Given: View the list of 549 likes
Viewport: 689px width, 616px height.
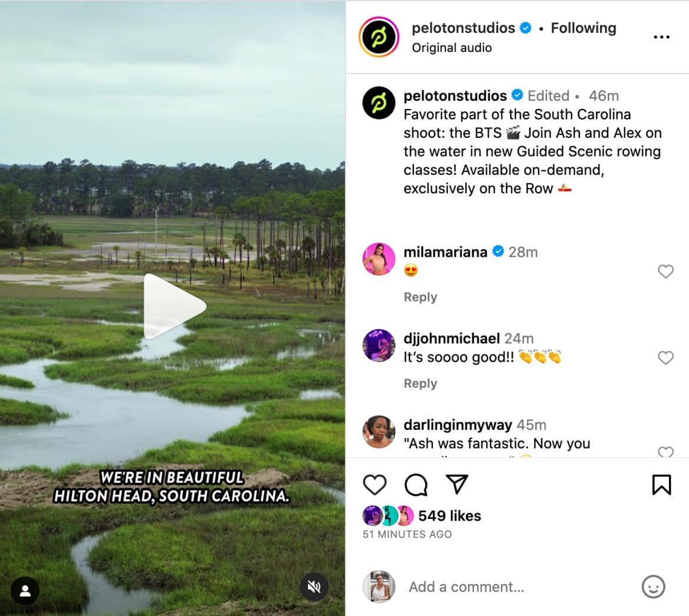Looking at the screenshot, I should tap(449, 515).
